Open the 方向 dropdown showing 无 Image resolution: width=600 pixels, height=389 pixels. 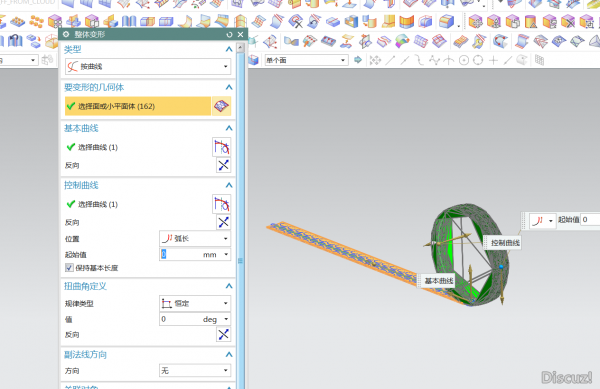pos(195,371)
